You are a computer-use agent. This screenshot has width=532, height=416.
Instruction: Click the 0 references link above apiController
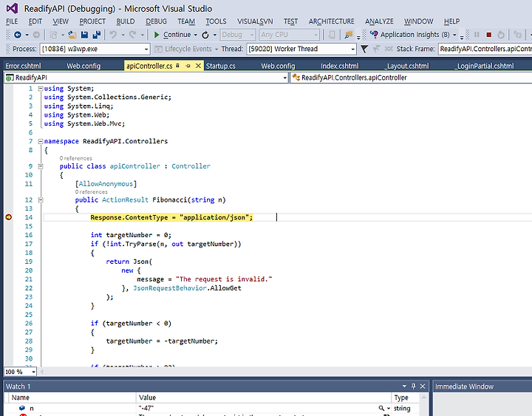pyautogui.click(x=75, y=158)
